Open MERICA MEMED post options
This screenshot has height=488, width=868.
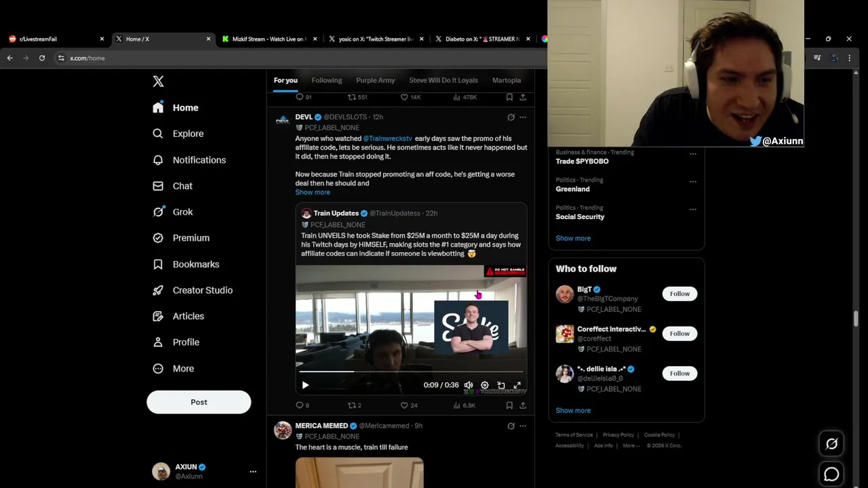point(523,426)
